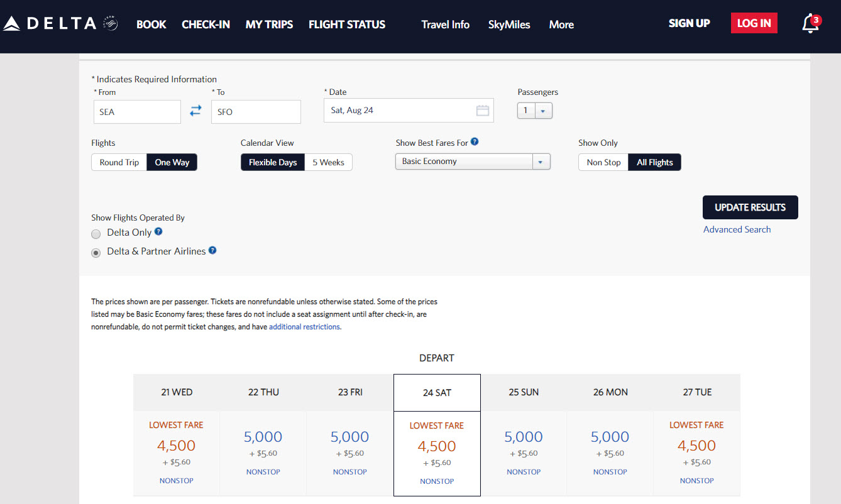The height and width of the screenshot is (504, 841).
Task: Select 24 SAT date column header
Action: point(437,393)
